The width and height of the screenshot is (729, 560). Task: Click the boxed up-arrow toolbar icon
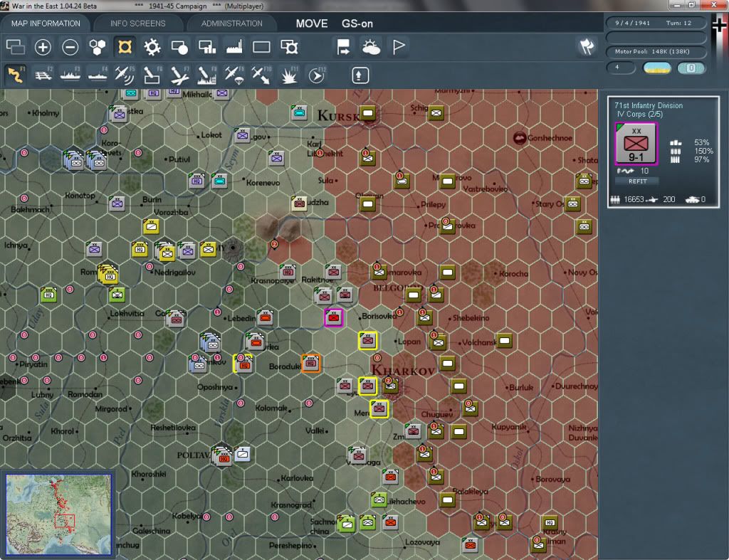coord(360,75)
